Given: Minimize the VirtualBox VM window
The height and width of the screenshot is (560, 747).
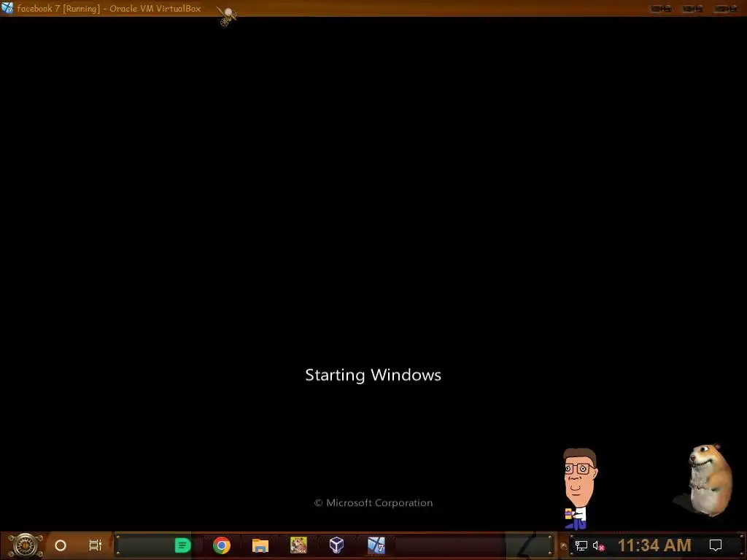Looking at the screenshot, I should 661,9.
